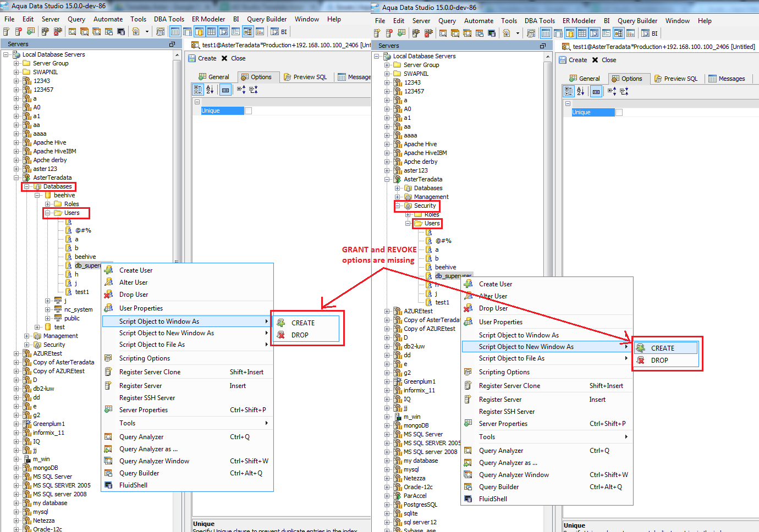Screen dimensions: 759x532
Task: Click Servers panel restore icon in left window
Action: tap(172, 44)
